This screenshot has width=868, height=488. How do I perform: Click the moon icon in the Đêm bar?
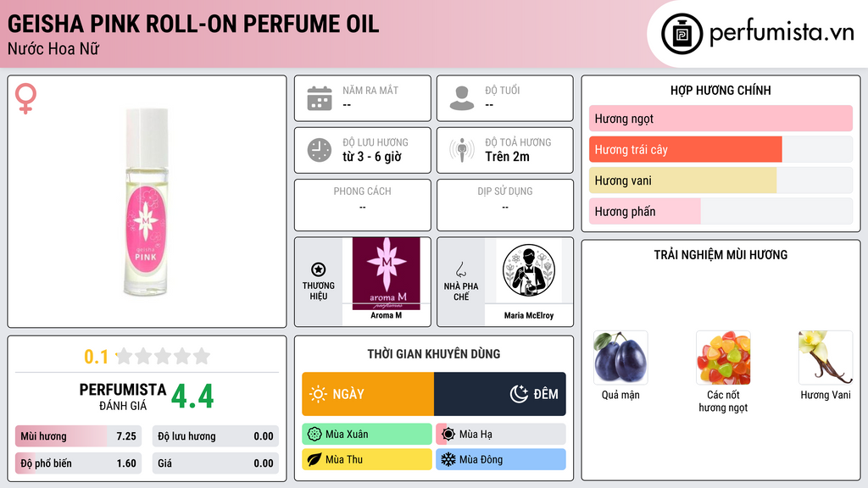[519, 394]
